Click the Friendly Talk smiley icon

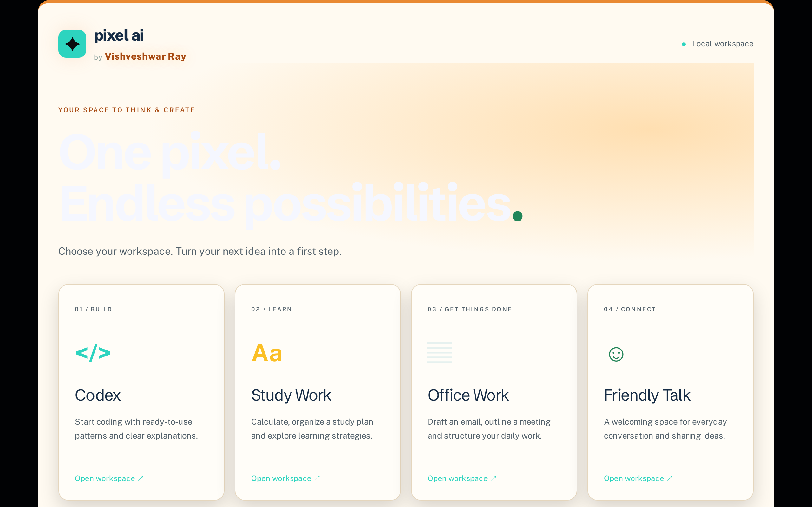(616, 354)
